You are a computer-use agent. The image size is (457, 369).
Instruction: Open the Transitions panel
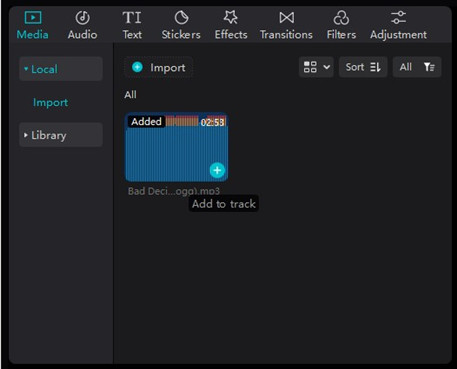[x=286, y=26]
